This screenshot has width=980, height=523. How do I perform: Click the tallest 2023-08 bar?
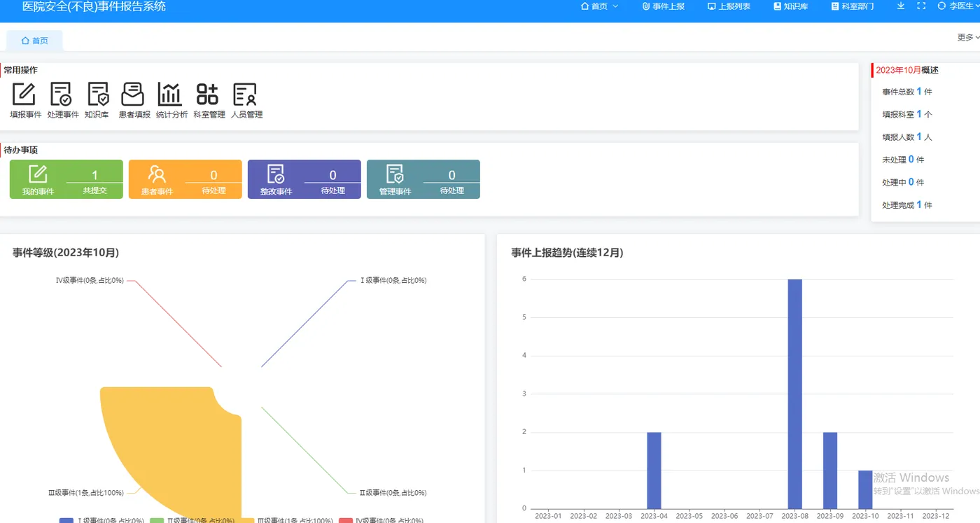click(x=794, y=394)
